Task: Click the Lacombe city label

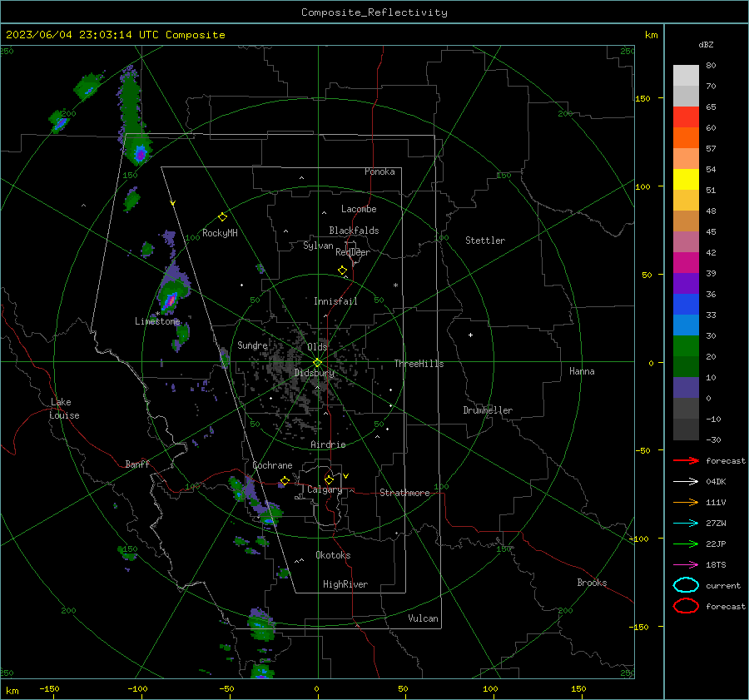Action: (x=359, y=209)
